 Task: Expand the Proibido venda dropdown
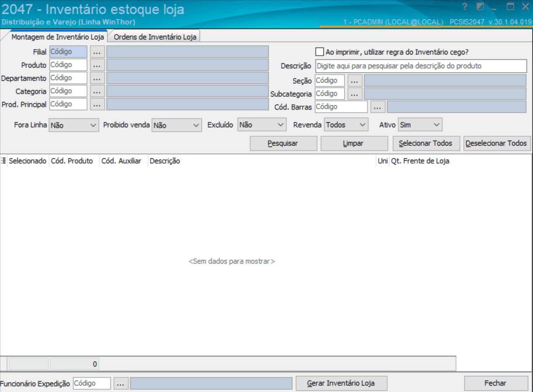[196, 125]
